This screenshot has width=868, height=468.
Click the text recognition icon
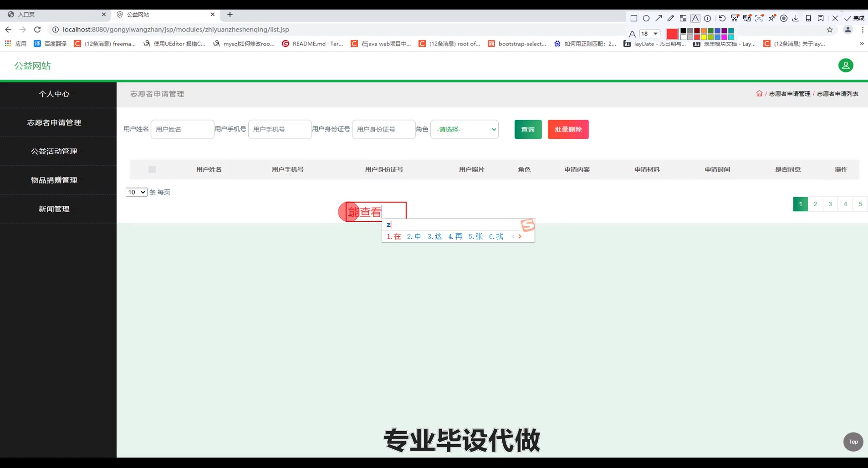pos(759,18)
